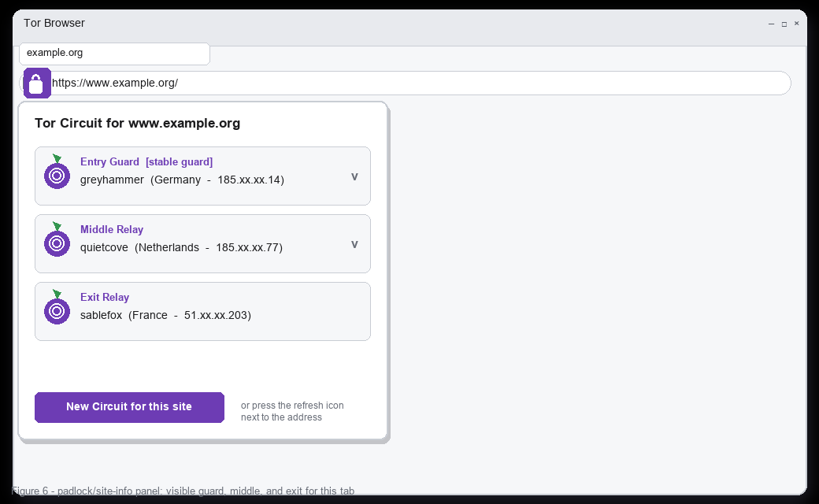Screen dimensions: 819x504
Task: Click the greyhammer (Germany) relay text
Action: pos(182,180)
